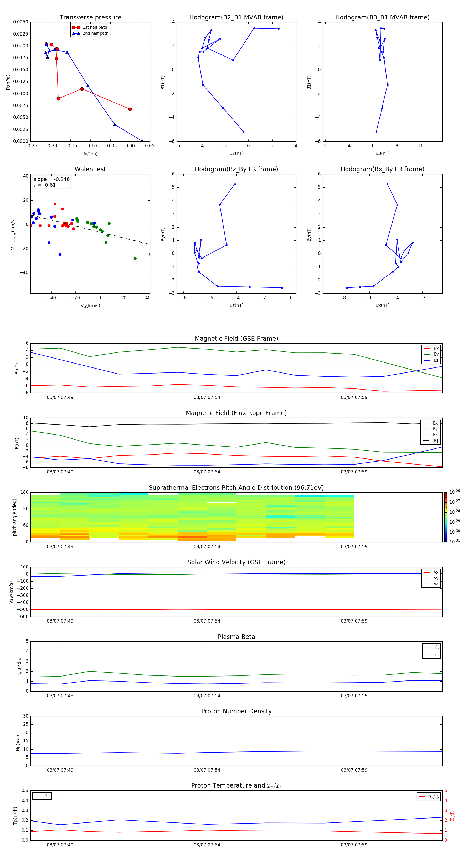
Task: Select the βp entry in Plasma Beta legend
Action: point(432,647)
